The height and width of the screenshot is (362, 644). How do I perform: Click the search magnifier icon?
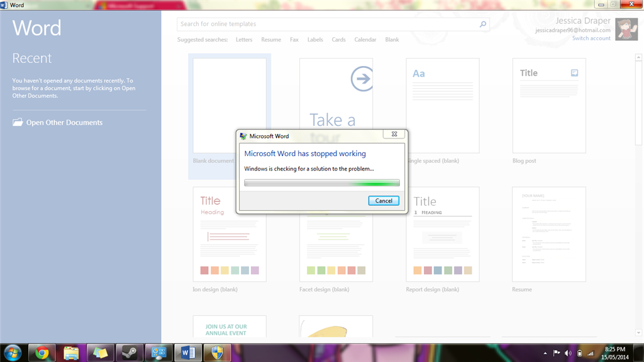point(483,25)
